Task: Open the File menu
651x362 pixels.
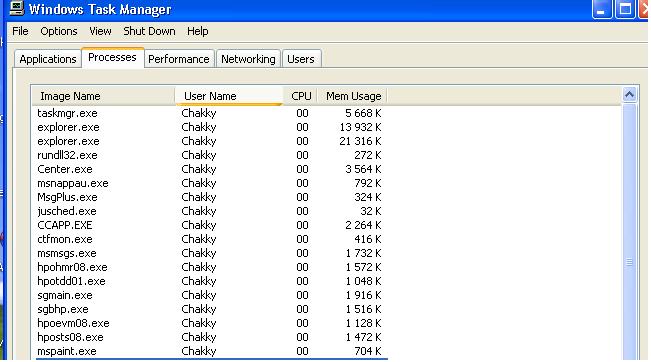Action: pos(20,31)
